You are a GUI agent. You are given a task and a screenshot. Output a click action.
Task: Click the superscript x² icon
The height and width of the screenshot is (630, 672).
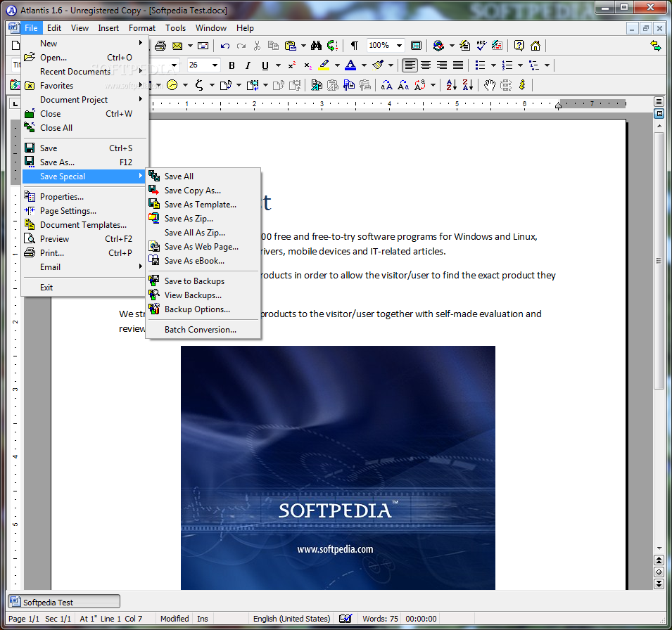coord(292,65)
